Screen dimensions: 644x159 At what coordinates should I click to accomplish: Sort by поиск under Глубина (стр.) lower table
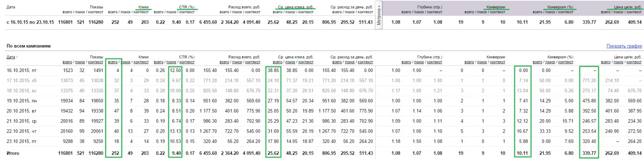419,62
